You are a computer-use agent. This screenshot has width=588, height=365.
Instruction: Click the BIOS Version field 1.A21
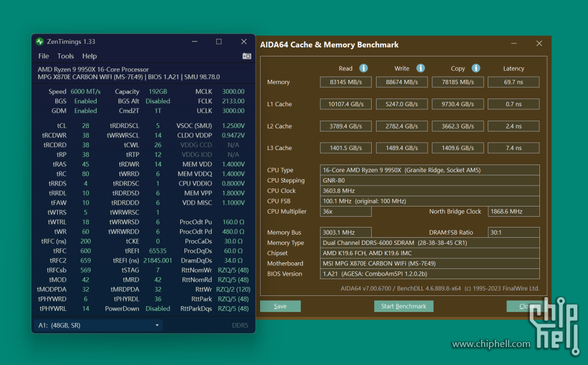[430, 274]
